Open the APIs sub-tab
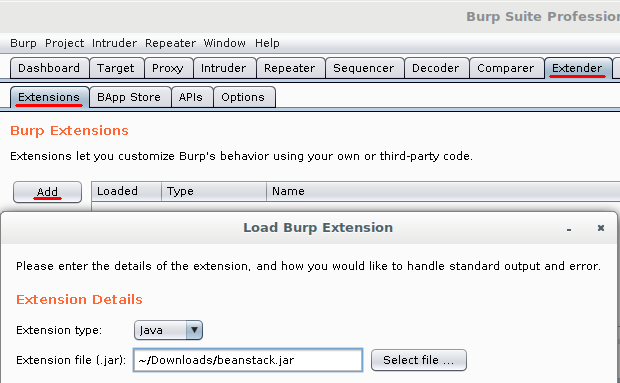The image size is (620, 383). 191,97
